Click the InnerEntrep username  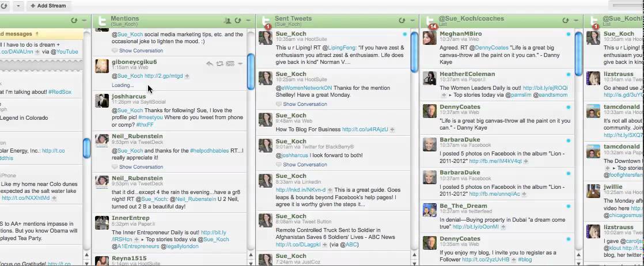(x=131, y=218)
